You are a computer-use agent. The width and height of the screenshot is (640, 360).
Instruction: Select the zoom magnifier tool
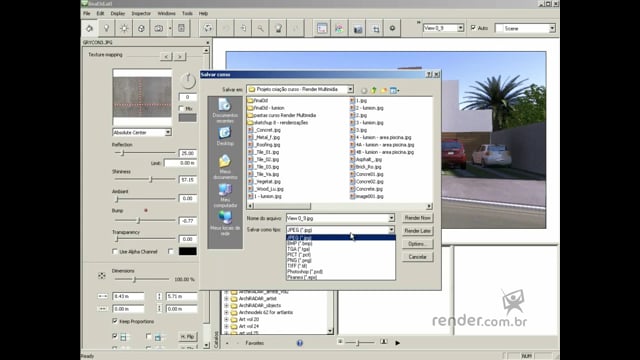[260, 28]
